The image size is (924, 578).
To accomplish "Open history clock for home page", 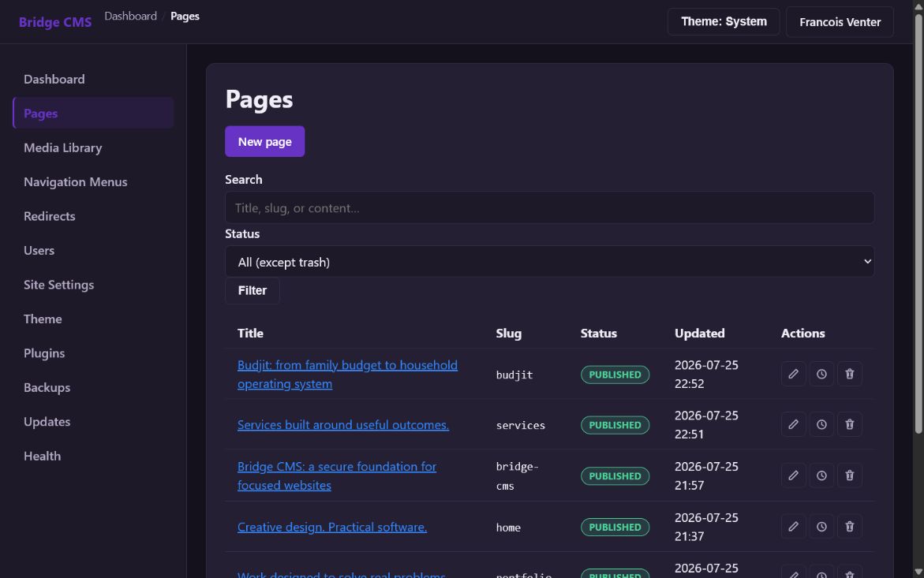I will [821, 526].
